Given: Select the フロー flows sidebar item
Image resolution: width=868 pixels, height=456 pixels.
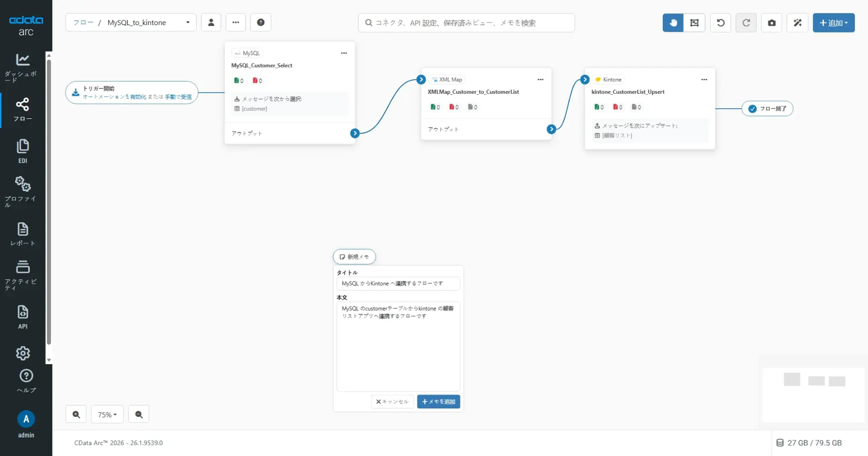Looking at the screenshot, I should point(23,110).
